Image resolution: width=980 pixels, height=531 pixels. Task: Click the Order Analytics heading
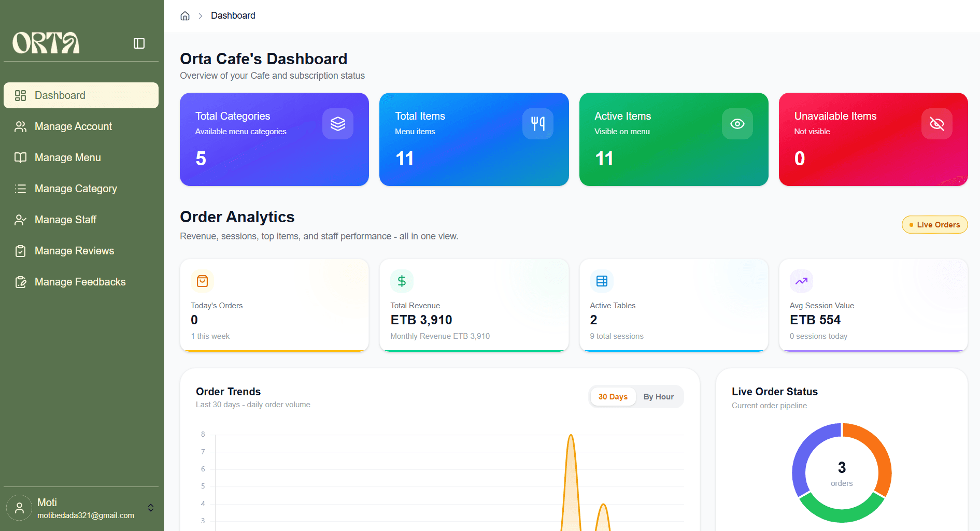coord(237,217)
